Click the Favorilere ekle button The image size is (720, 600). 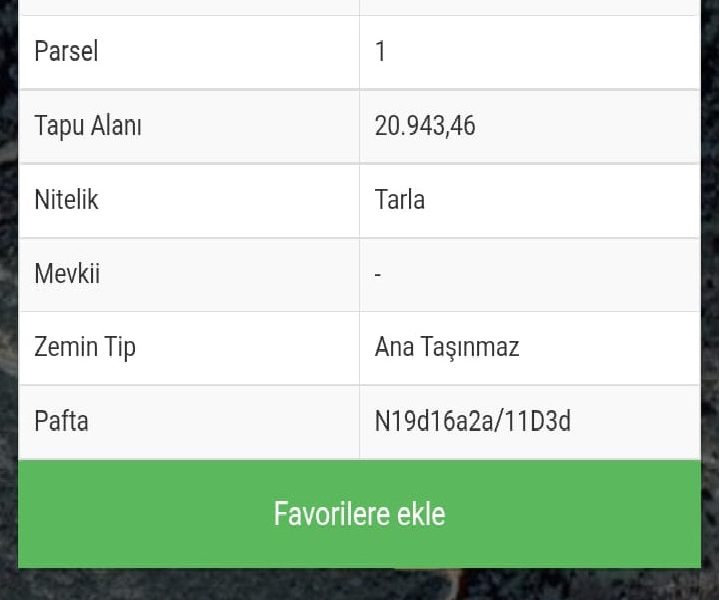359,514
